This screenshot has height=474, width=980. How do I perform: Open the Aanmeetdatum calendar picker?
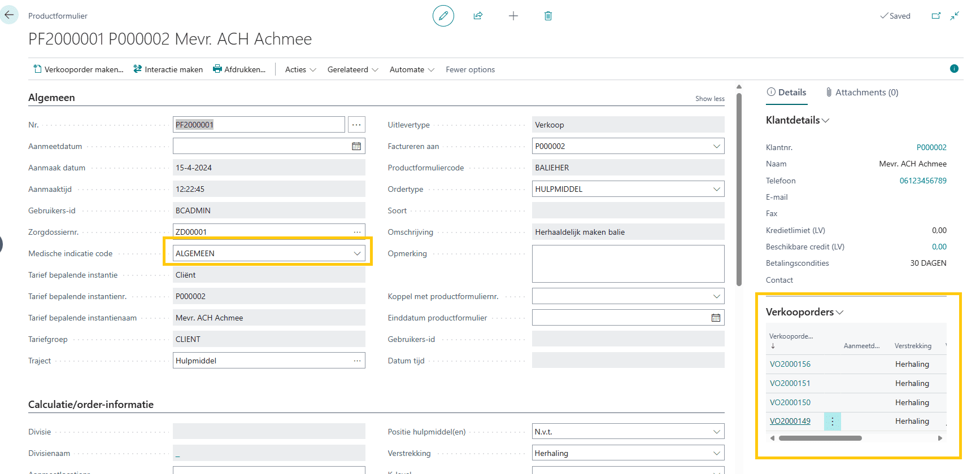(x=356, y=146)
